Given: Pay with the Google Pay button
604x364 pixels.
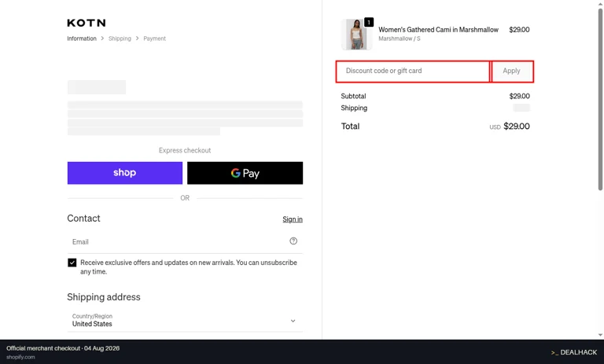Looking at the screenshot, I should coord(245,173).
